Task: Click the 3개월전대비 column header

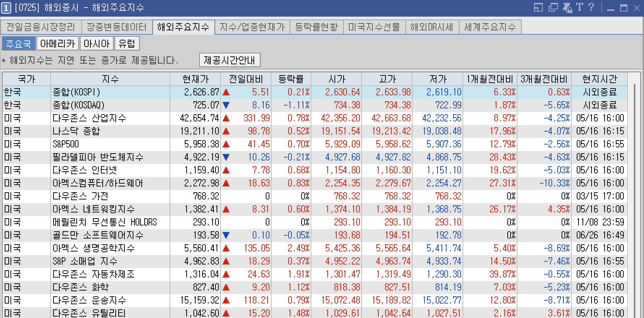Action: coord(544,79)
